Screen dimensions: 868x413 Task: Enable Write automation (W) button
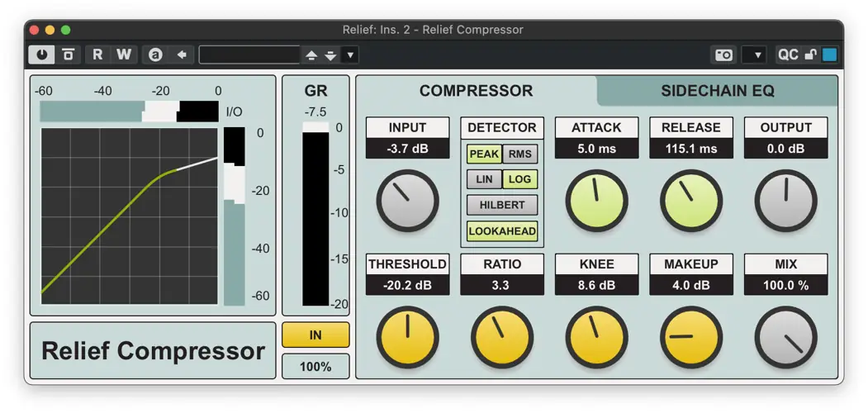click(124, 55)
